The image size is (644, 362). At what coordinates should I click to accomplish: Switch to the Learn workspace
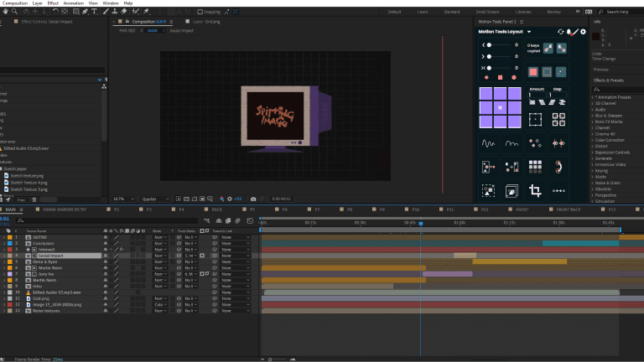coord(422,13)
